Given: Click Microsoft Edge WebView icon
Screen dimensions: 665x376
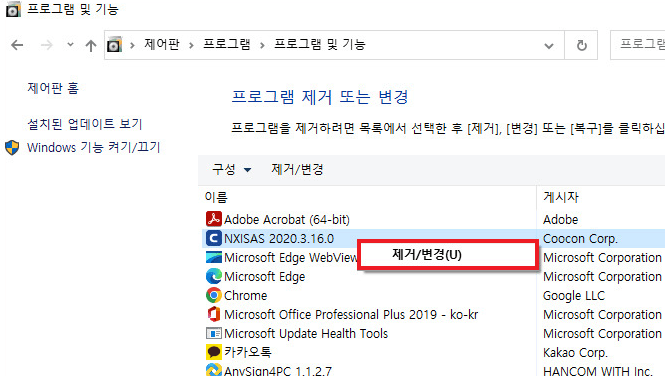Looking at the screenshot, I should pyautogui.click(x=214, y=257).
